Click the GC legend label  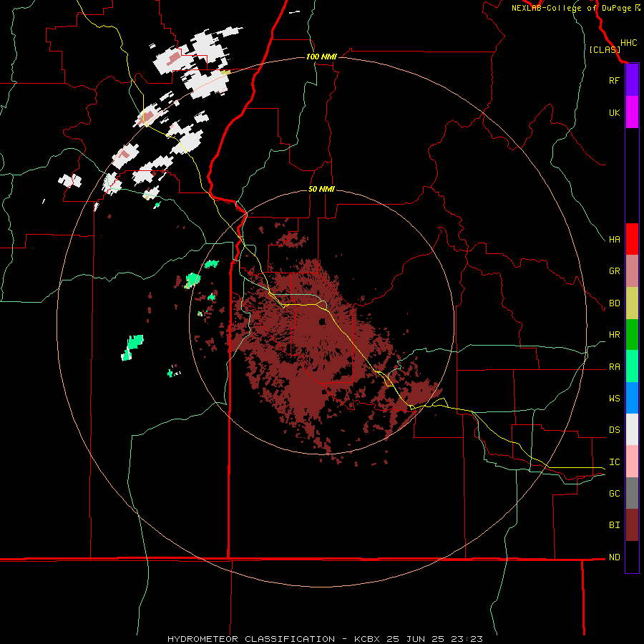614,493
